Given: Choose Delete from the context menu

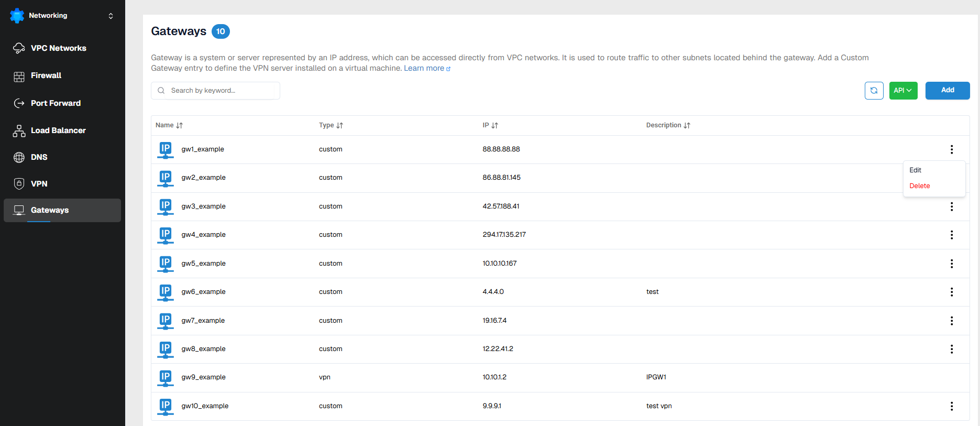Looking at the screenshot, I should pyautogui.click(x=919, y=186).
